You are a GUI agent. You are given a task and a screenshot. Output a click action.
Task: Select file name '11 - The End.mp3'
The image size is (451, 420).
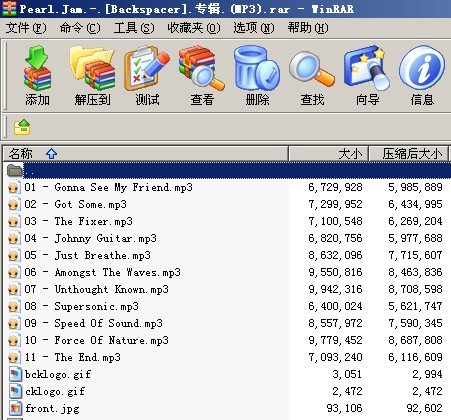coord(72,357)
